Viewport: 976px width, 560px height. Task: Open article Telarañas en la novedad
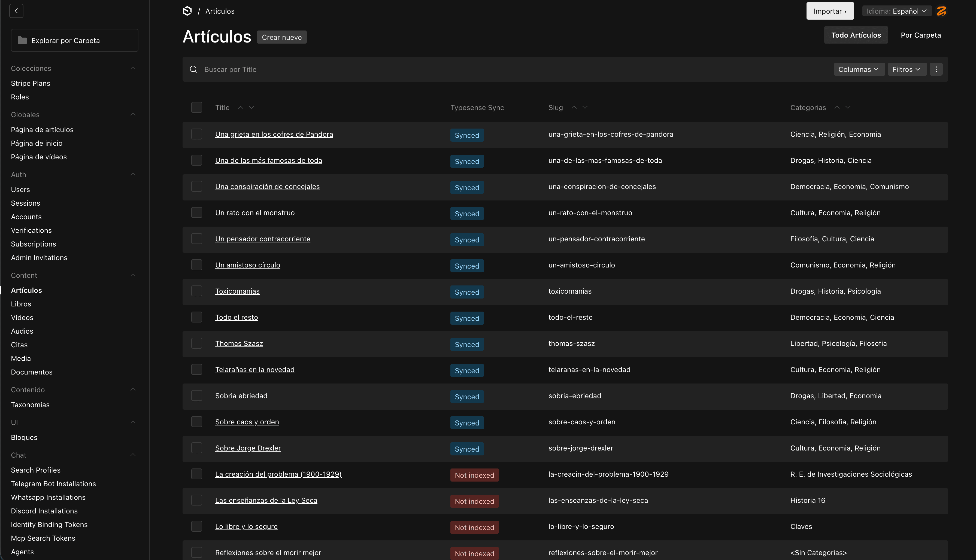coord(255,370)
